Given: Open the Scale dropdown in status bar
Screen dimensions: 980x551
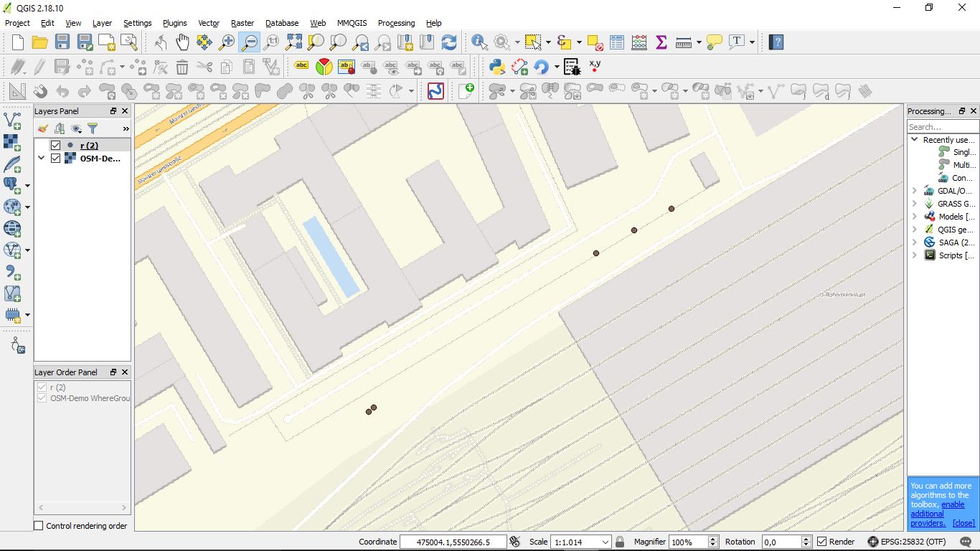Looking at the screenshot, I should click(606, 542).
